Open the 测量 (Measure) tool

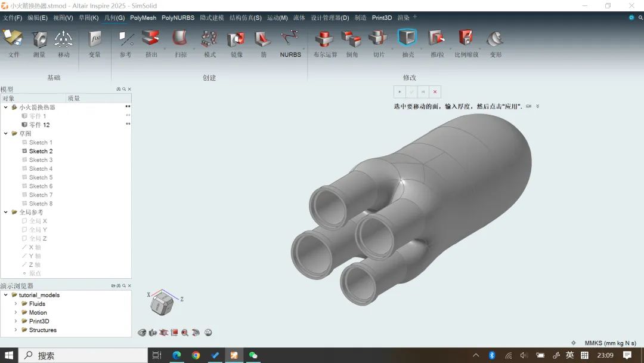(x=39, y=39)
